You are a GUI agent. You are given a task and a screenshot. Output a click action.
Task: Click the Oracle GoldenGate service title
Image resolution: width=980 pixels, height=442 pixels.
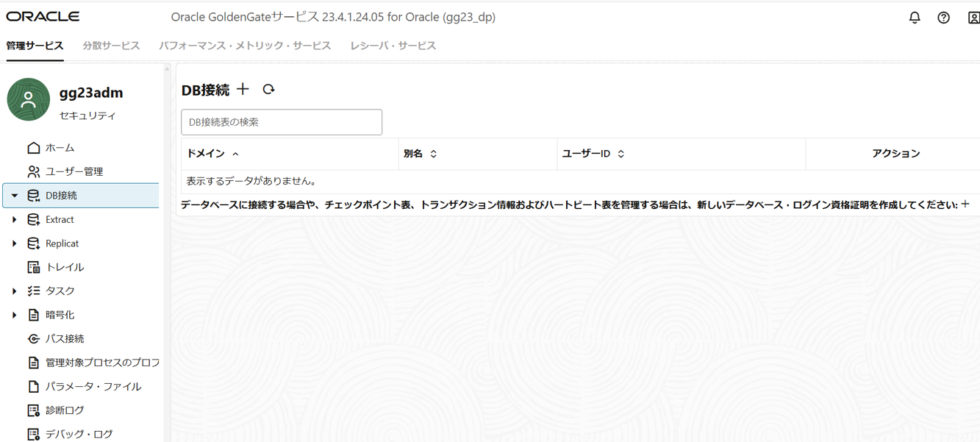coord(333,17)
